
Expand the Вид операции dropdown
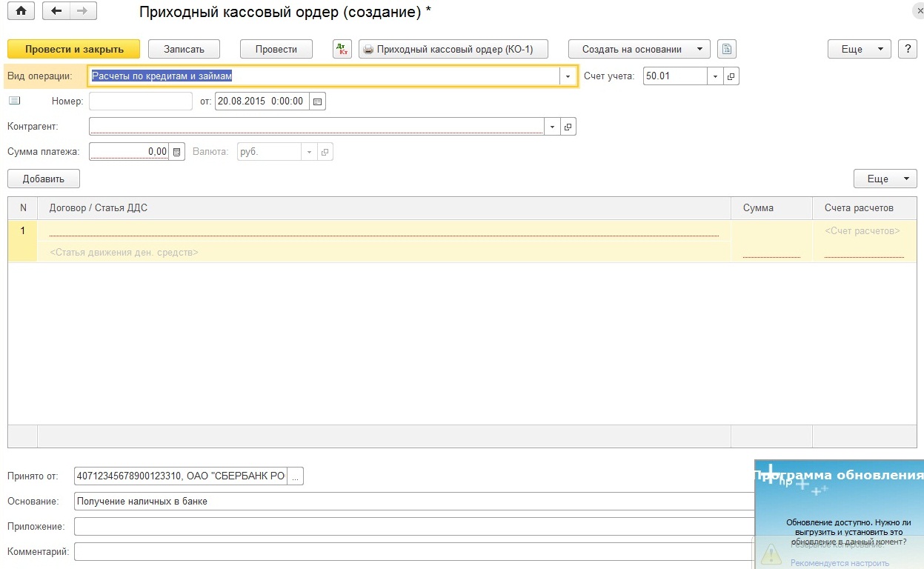click(568, 76)
